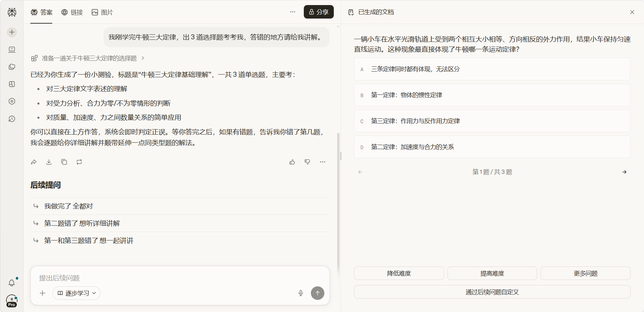Click the microphone voice input icon

click(x=301, y=293)
